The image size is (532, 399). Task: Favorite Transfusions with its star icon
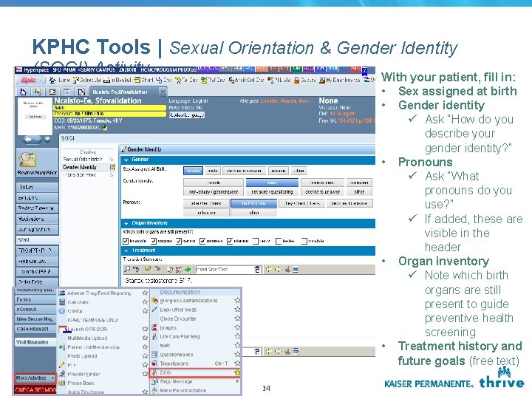click(x=237, y=364)
